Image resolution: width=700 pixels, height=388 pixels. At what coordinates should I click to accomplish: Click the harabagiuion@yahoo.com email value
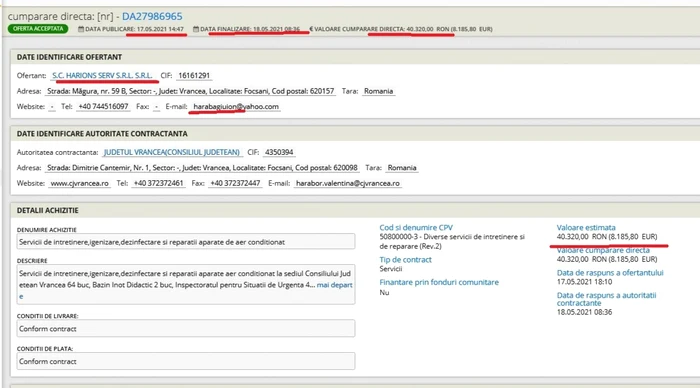coord(236,107)
